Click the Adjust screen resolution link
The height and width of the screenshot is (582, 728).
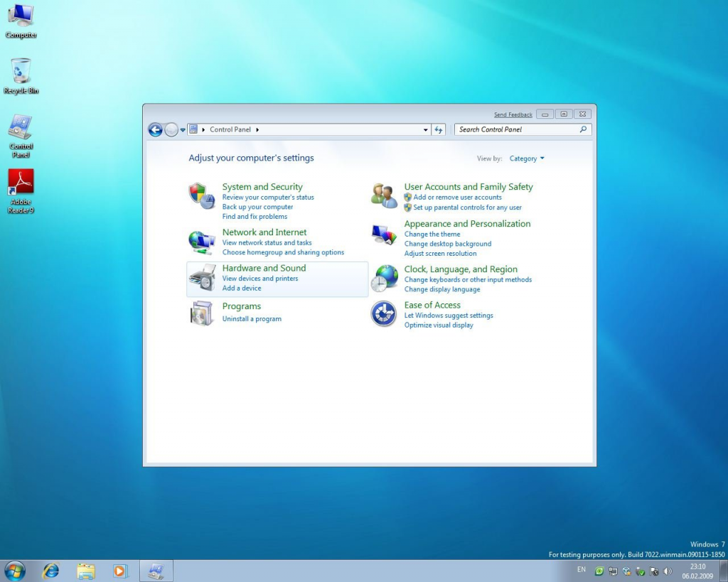click(441, 253)
